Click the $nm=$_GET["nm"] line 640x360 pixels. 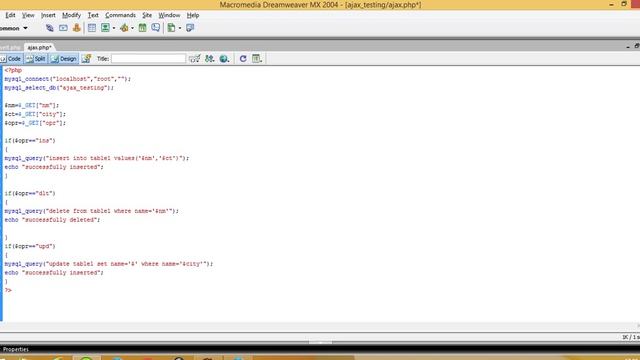(x=32, y=105)
